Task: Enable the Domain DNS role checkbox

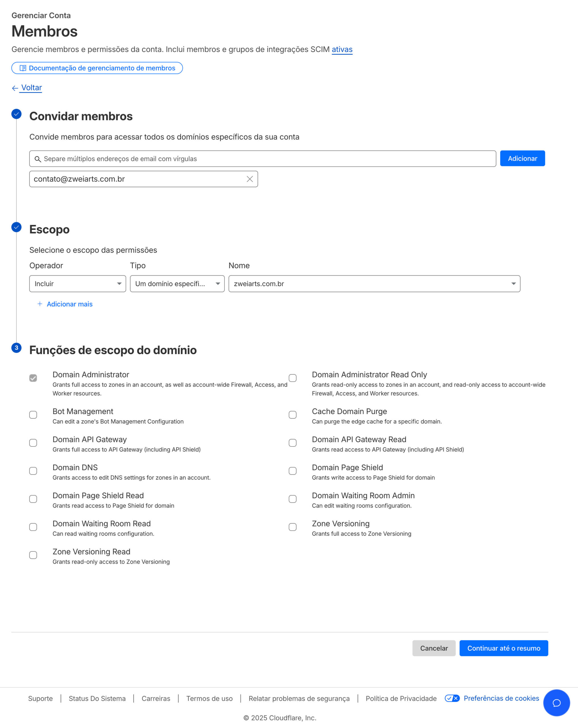Action: click(33, 471)
